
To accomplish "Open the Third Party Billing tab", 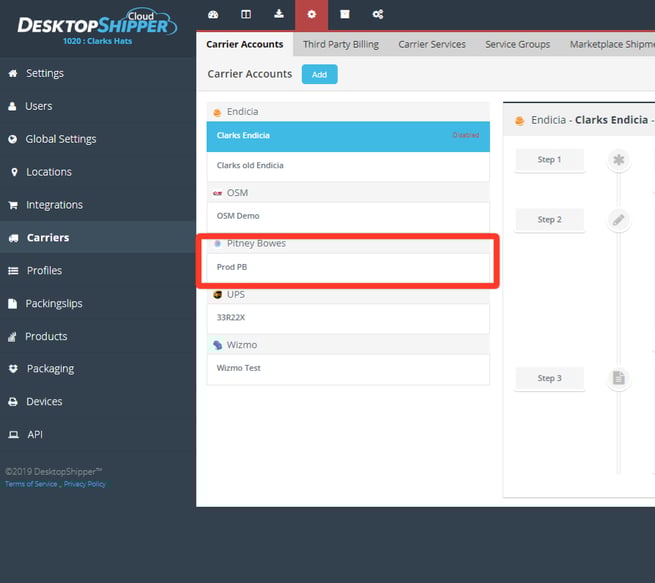I will 341,44.
